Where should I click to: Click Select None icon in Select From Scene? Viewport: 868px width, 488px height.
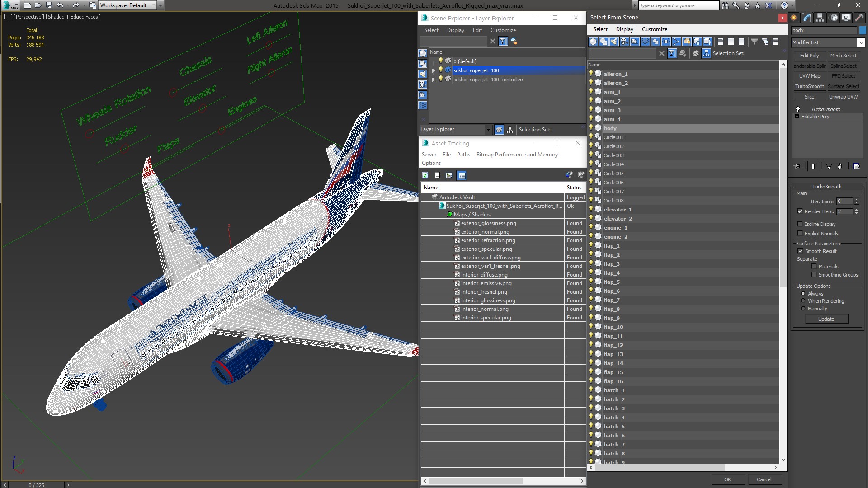(x=731, y=42)
